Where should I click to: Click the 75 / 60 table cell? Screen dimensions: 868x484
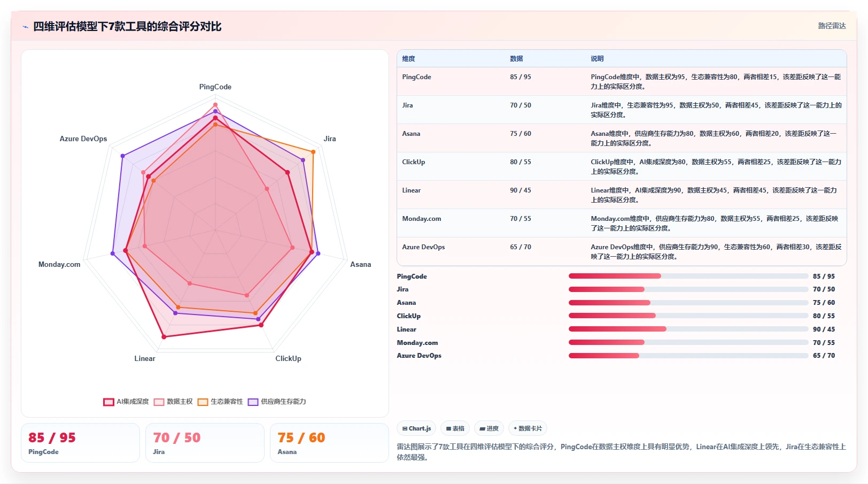pos(521,134)
